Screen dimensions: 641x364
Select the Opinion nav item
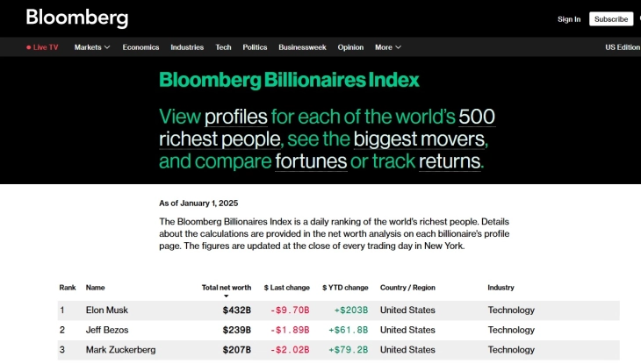click(x=350, y=47)
